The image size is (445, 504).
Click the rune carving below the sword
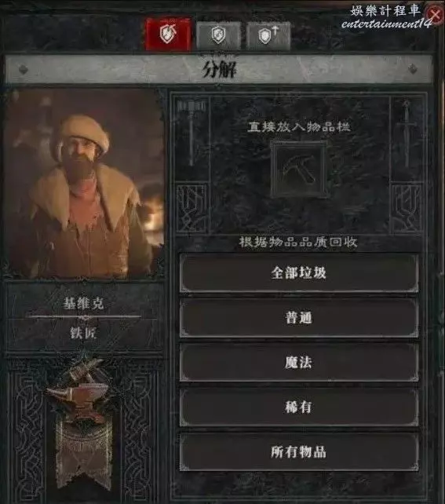(407, 208)
